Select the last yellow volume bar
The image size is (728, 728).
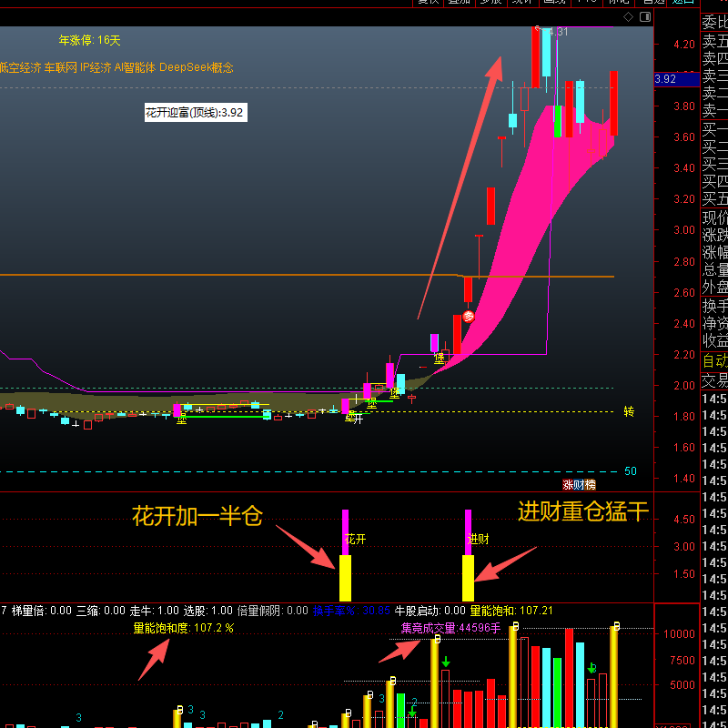[613, 676]
